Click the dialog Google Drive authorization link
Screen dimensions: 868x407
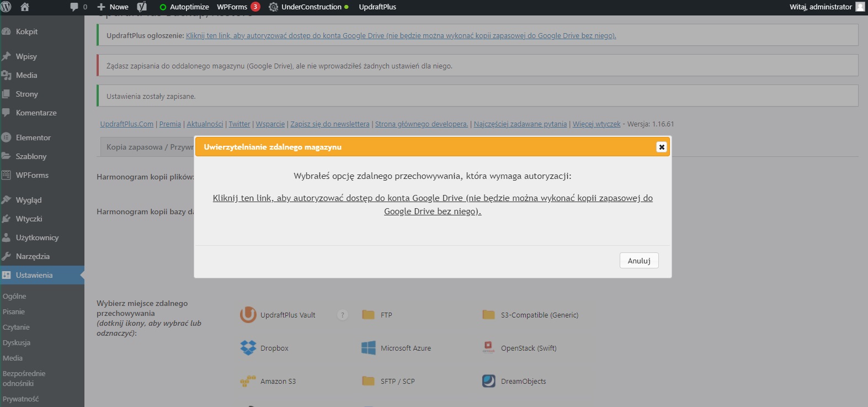coord(433,204)
